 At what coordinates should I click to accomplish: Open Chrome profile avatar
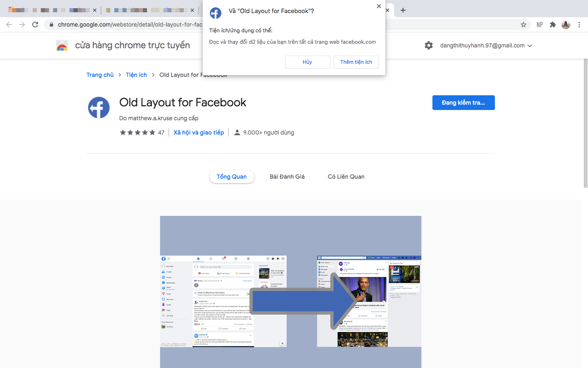pyautogui.click(x=566, y=25)
